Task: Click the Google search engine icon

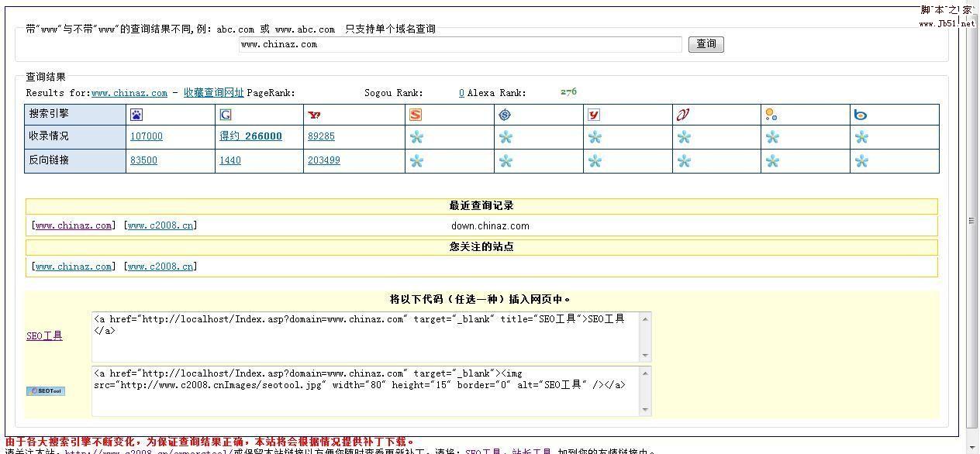Action: coord(226,115)
